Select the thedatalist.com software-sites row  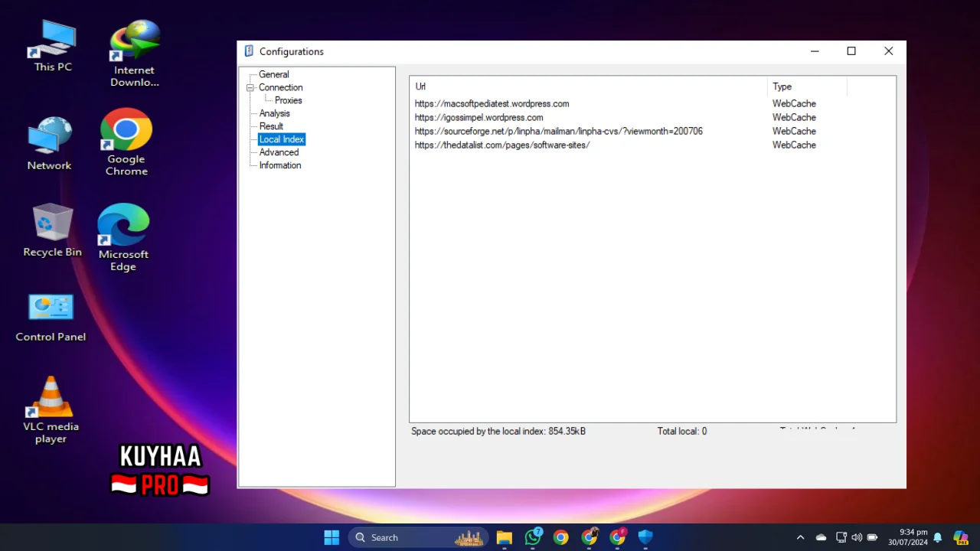pos(652,145)
